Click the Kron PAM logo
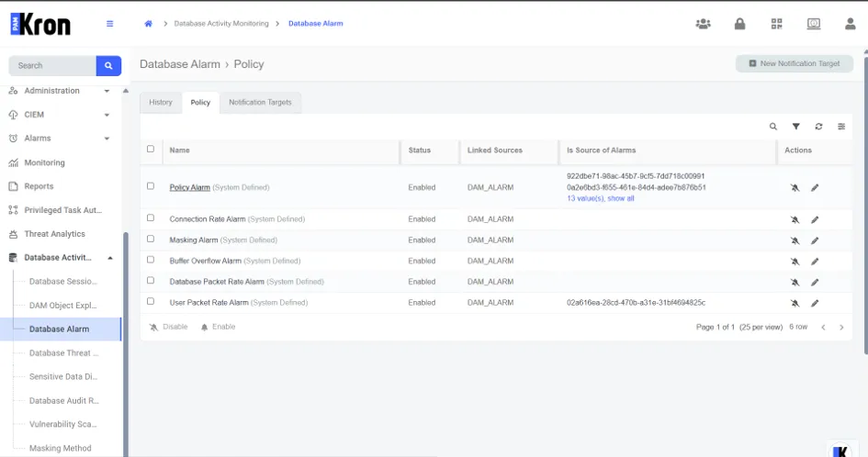Screen dimensions: 868x457 point(40,25)
